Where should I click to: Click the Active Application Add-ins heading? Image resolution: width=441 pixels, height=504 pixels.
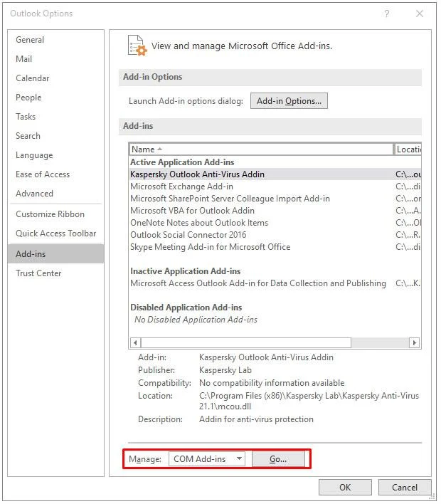pos(182,162)
